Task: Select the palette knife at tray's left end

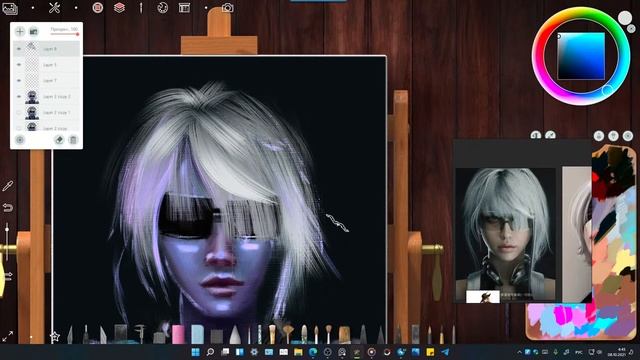Action: [70, 335]
